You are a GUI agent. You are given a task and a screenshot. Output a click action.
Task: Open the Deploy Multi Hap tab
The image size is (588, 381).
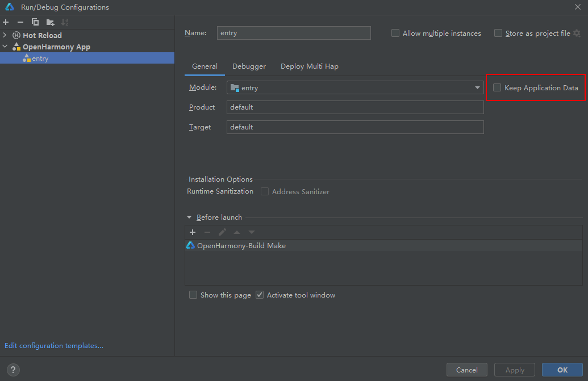tap(309, 66)
